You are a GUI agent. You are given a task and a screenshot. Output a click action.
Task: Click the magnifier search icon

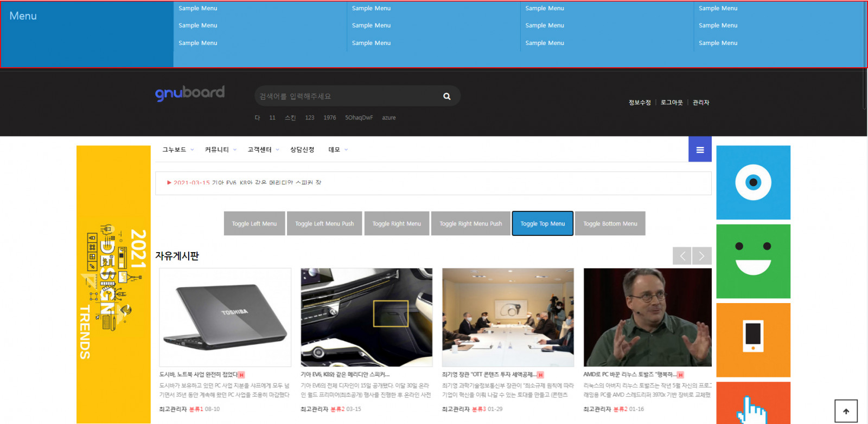[447, 97]
